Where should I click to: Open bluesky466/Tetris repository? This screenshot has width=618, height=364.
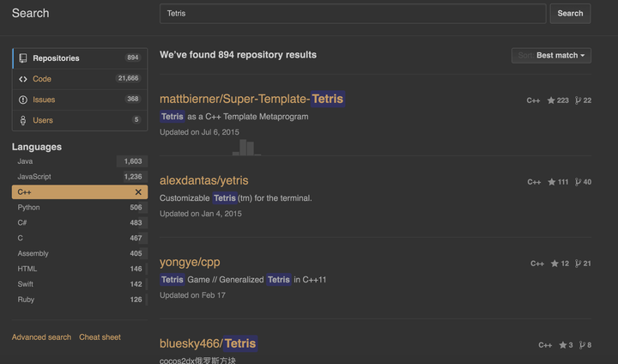click(208, 343)
